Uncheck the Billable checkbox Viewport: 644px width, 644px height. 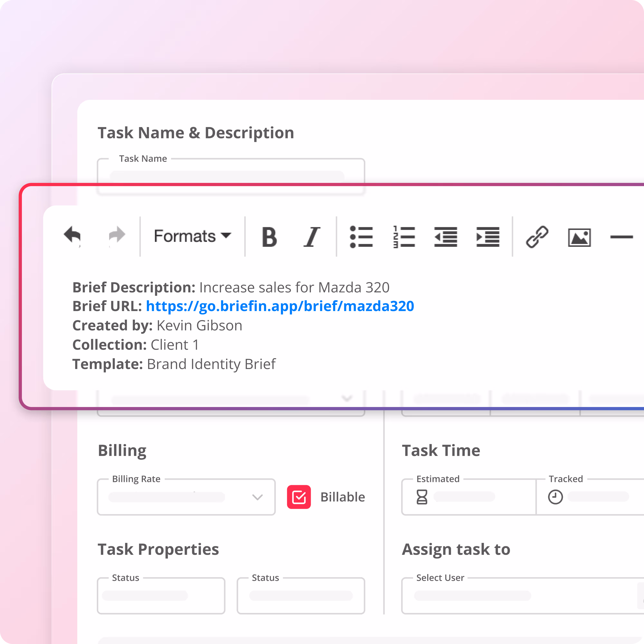[299, 497]
